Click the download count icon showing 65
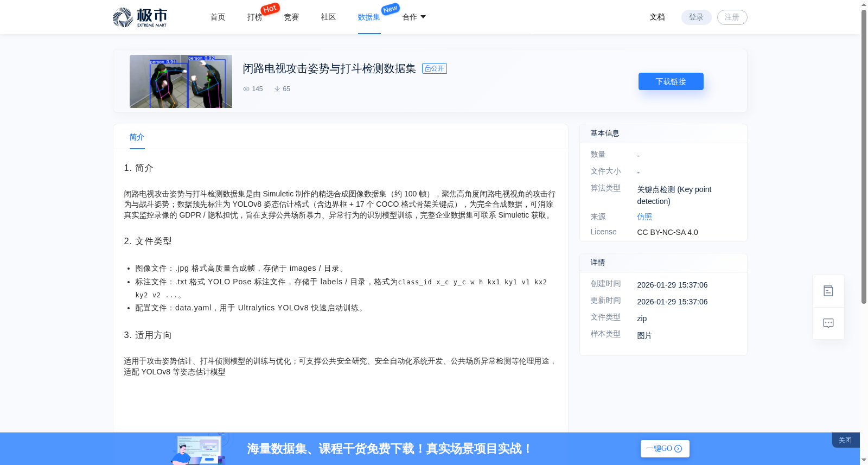Viewport: 868px width, 465px height. click(x=277, y=89)
